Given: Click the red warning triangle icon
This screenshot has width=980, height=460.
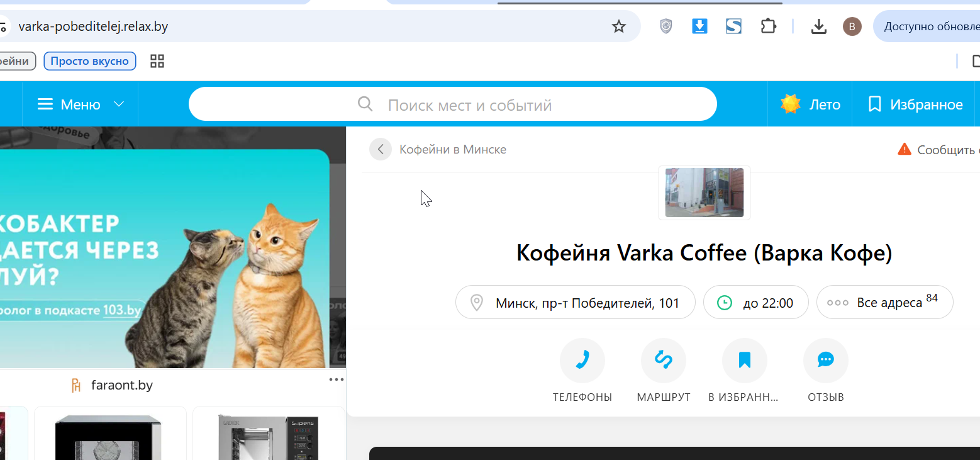Looking at the screenshot, I should [905, 149].
